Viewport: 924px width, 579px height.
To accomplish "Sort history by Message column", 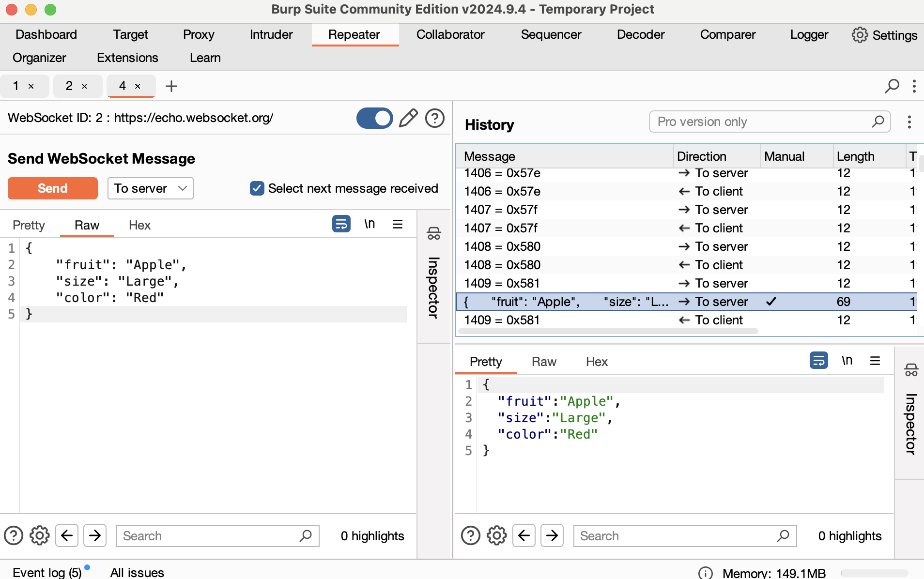I will click(564, 156).
